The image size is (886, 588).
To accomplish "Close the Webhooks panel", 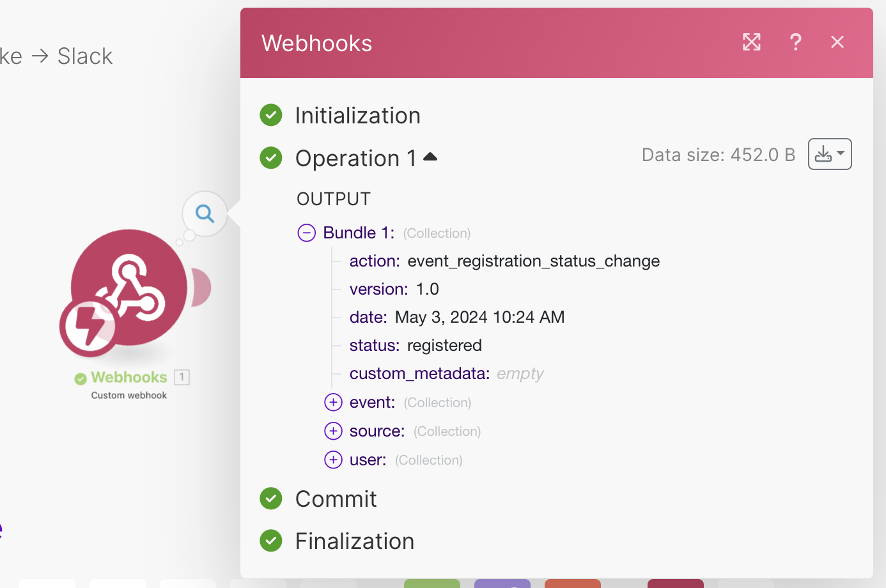I will (837, 42).
